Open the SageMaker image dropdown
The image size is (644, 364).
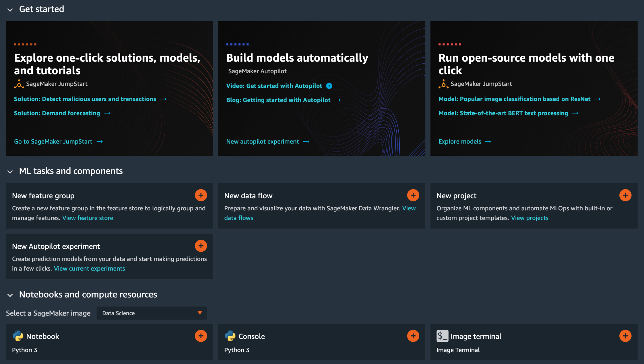152,313
